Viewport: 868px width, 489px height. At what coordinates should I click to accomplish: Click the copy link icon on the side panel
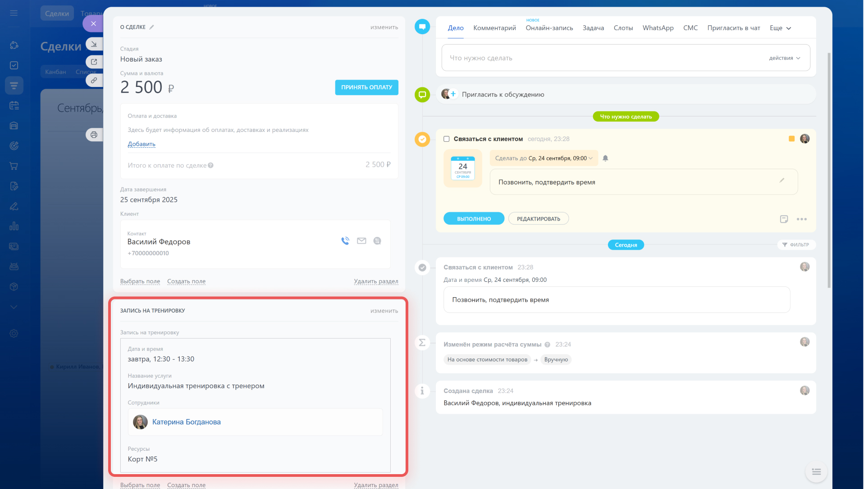pyautogui.click(x=94, y=80)
